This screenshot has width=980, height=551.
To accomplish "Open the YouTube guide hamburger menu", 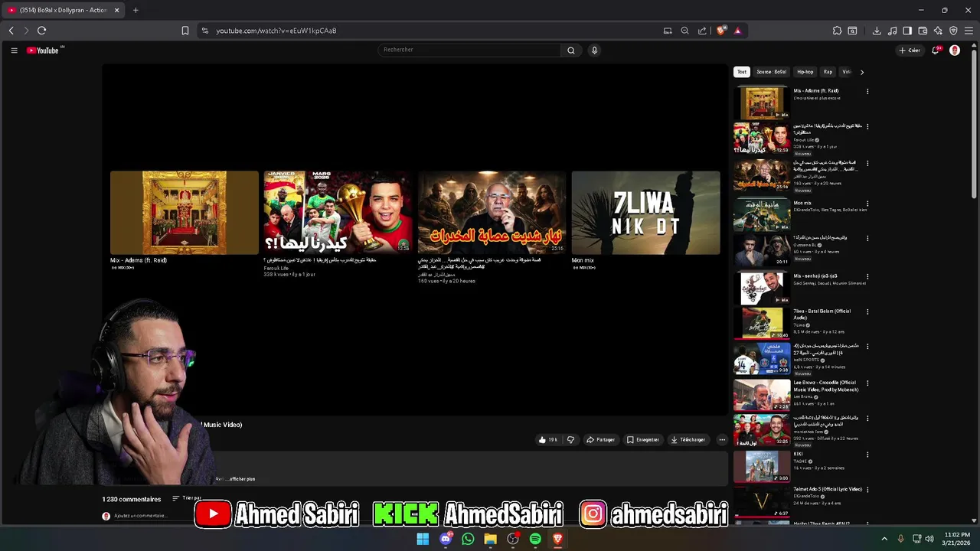I will (x=14, y=51).
